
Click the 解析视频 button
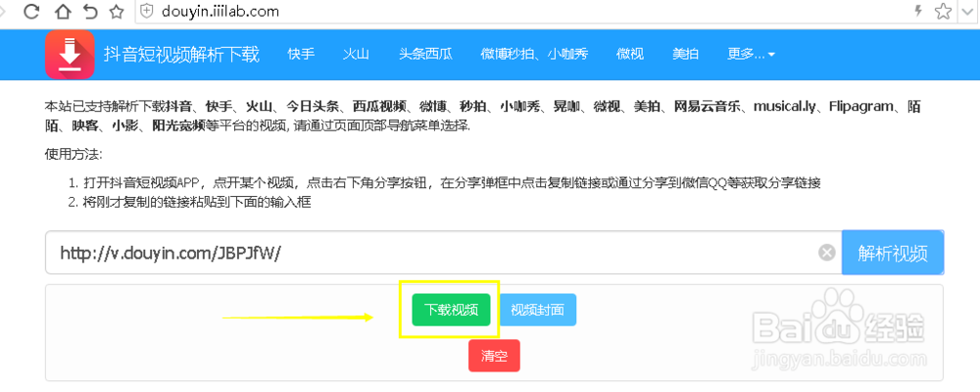point(893,253)
